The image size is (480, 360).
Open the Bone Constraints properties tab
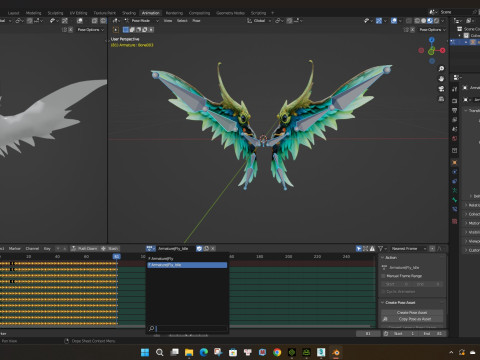pos(454,209)
